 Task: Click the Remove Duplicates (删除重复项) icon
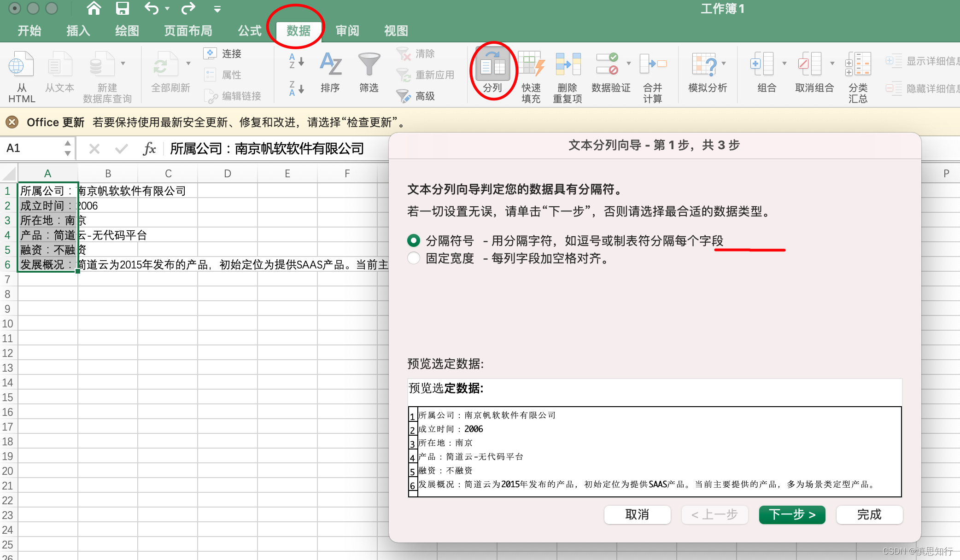[x=568, y=64]
